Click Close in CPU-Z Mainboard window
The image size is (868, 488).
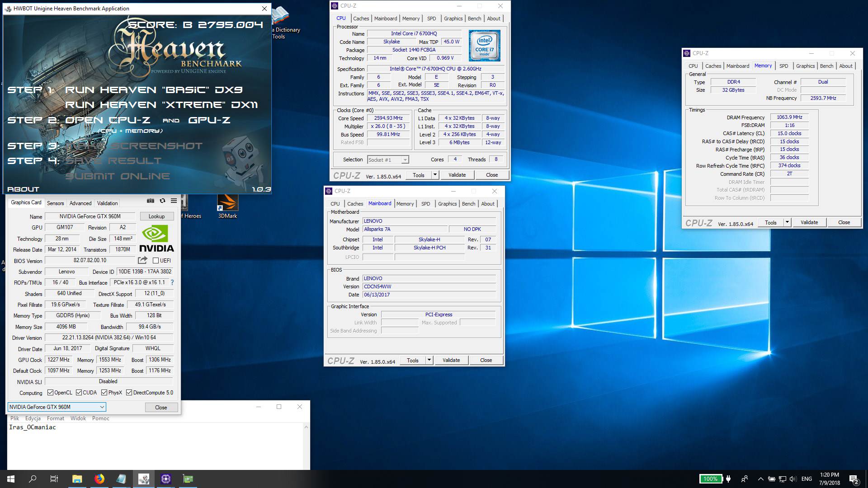[486, 360]
